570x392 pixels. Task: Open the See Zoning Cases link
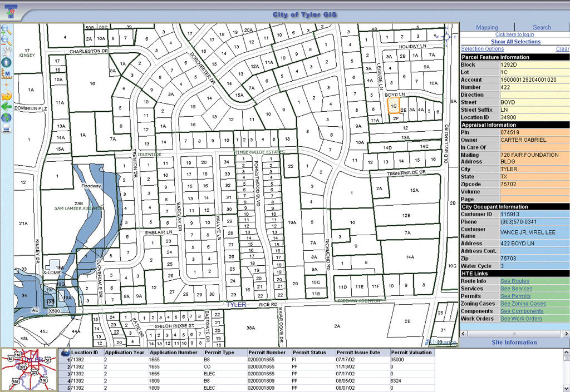click(523, 304)
